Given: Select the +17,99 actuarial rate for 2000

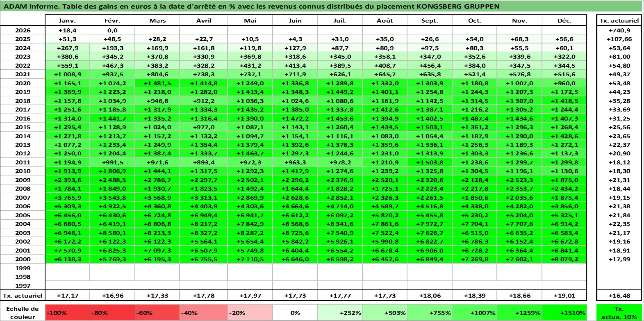Looking at the screenshot, I should point(619,259).
